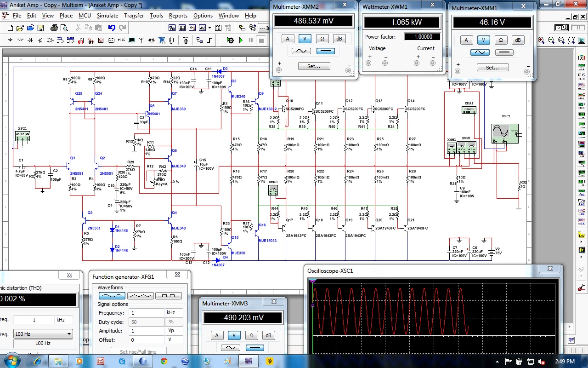Open the Windows Start menu
The image size is (588, 368).
pos(12,361)
